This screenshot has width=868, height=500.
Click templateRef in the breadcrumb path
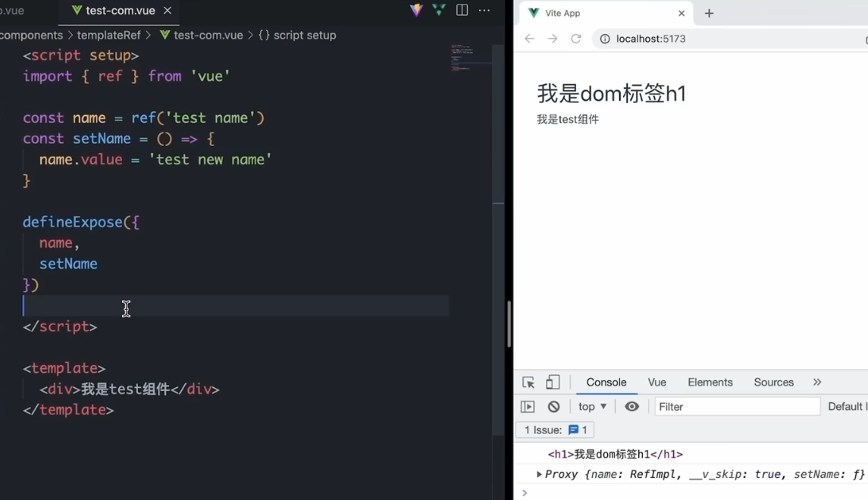click(108, 35)
